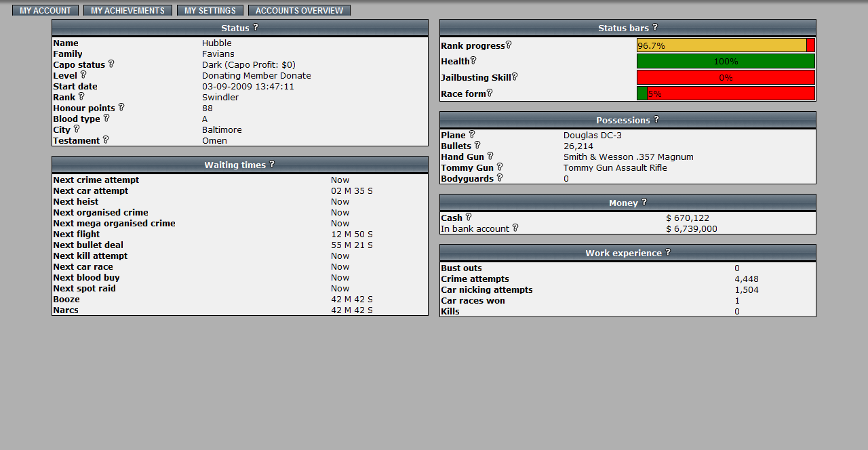Go to Accounts Overview tab
This screenshot has height=450, width=868.
(x=299, y=11)
